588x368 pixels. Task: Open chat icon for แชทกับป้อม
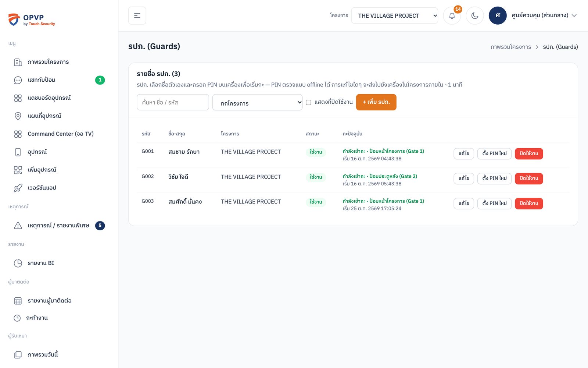tap(18, 80)
